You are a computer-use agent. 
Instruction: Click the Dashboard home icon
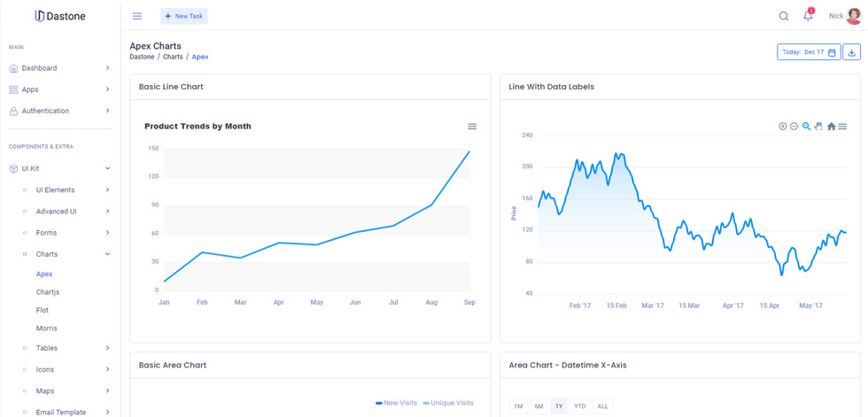point(14,68)
